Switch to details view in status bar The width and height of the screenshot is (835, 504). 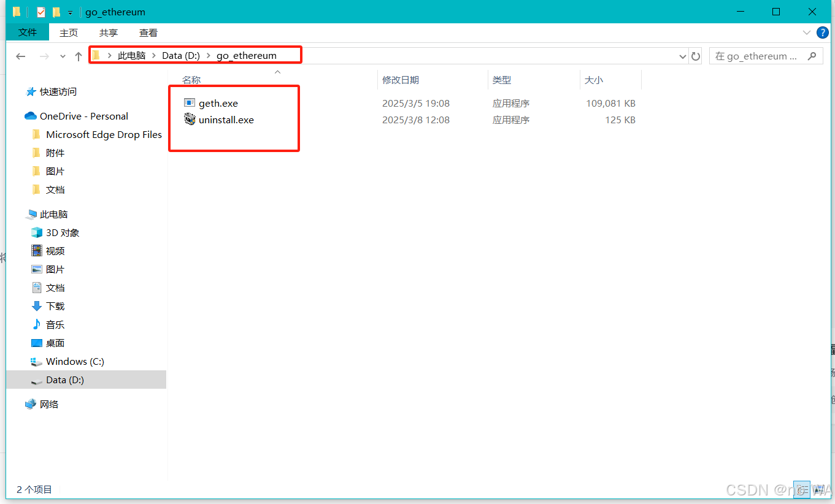point(802,489)
